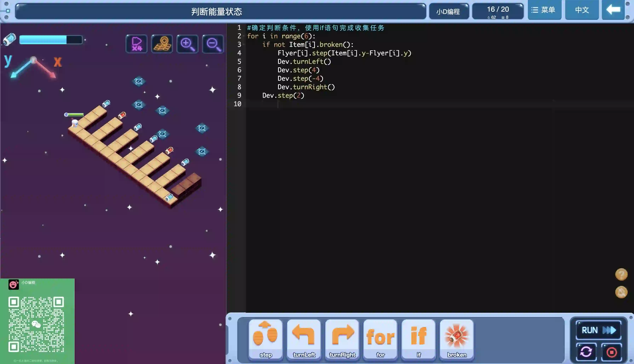Viewport: 634px width, 364px height.
Task: Insert the turnLeft command block
Action: coord(304,339)
